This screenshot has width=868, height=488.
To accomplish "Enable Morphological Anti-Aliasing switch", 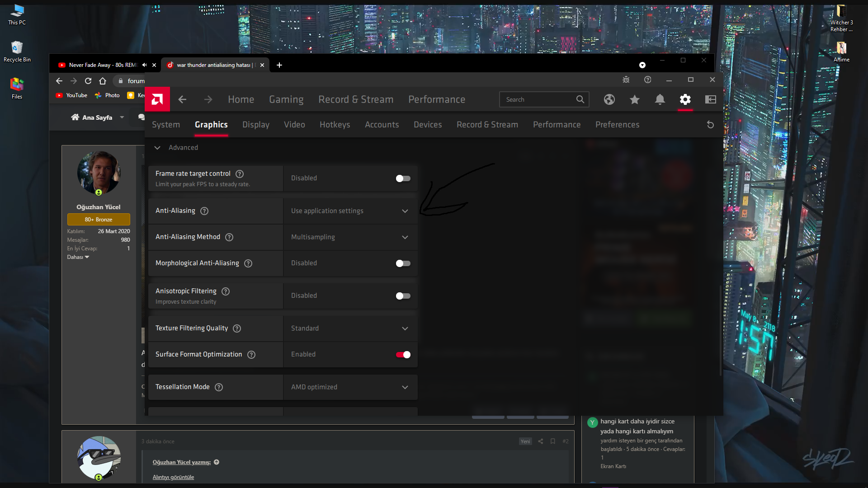I will [x=403, y=263].
